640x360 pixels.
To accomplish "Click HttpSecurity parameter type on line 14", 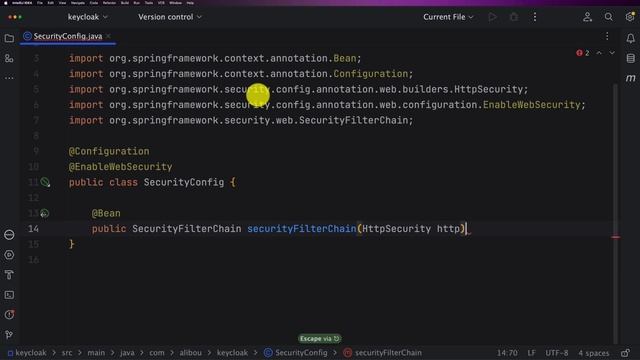I will [x=396, y=229].
